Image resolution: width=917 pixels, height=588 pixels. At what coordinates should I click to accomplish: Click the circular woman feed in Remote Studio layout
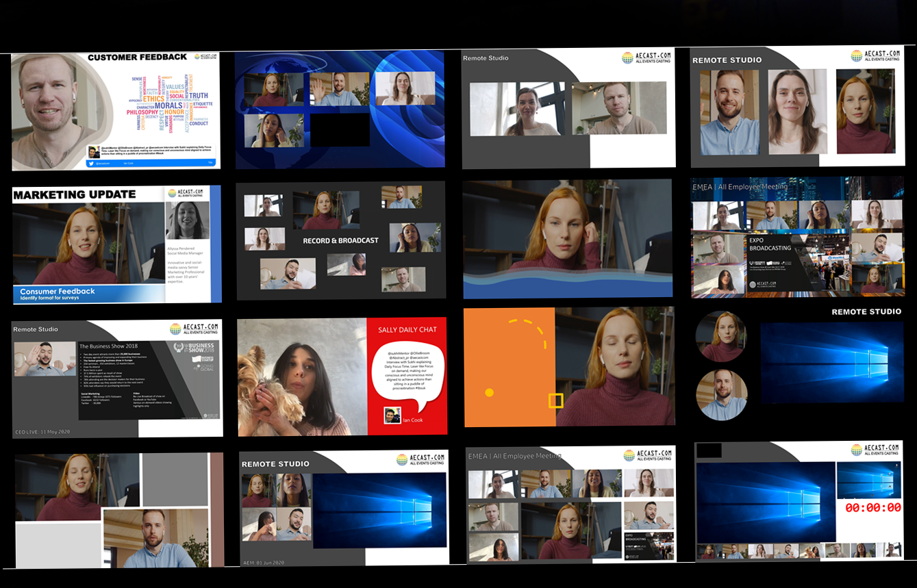click(721, 337)
